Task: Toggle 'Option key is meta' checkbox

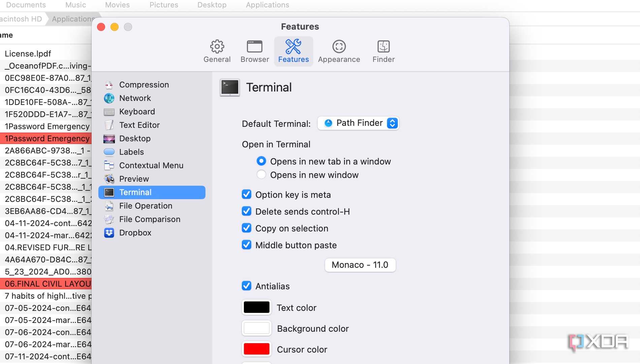Action: pyautogui.click(x=247, y=194)
